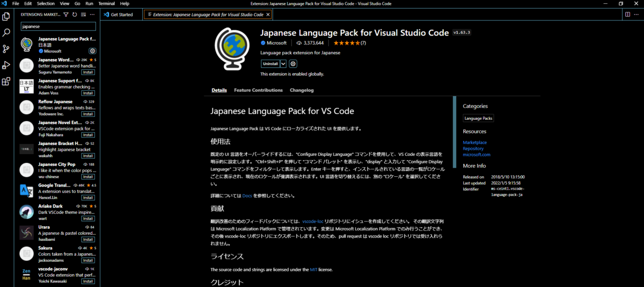Open the Search view in activity bar
Viewport: 644px width, 287px height.
point(6,33)
